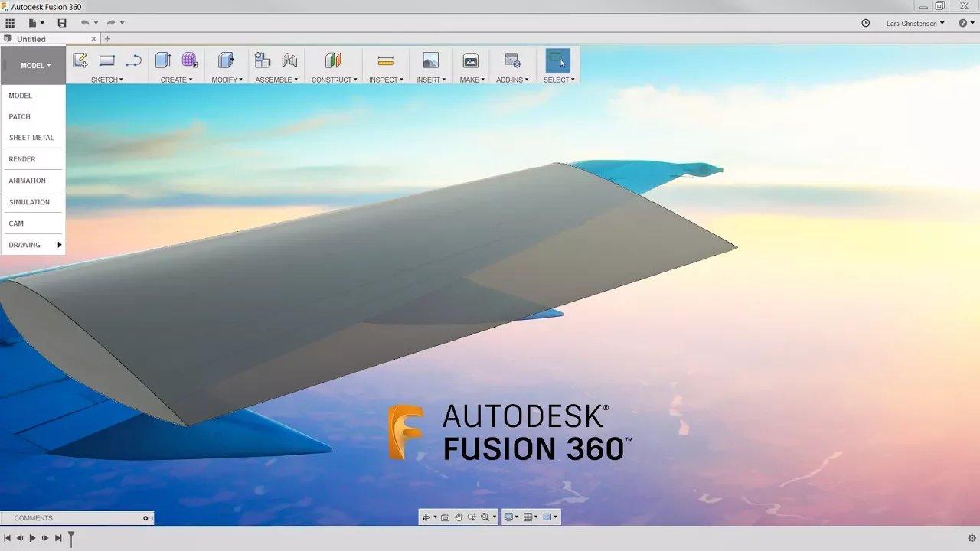Open the Display Settings monitor icon
This screenshot has width=980, height=551.
tap(508, 517)
